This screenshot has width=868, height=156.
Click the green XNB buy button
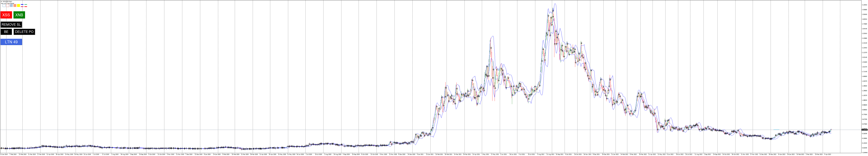(19, 15)
